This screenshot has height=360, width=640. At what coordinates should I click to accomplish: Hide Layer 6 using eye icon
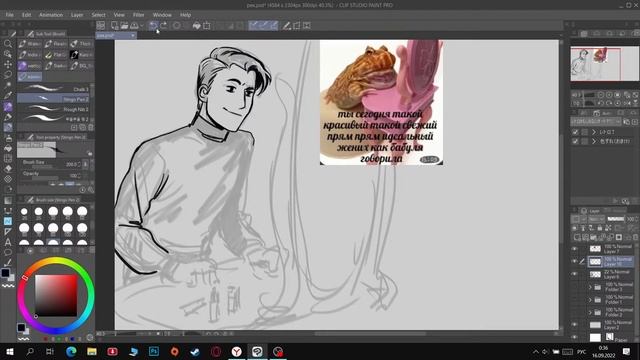click(x=575, y=274)
